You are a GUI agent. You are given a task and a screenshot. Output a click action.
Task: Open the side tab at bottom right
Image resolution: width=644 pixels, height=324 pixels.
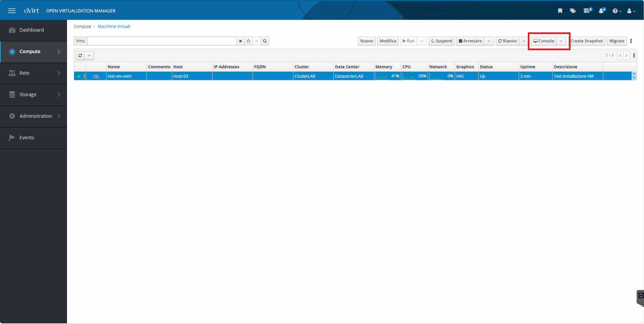click(x=640, y=298)
